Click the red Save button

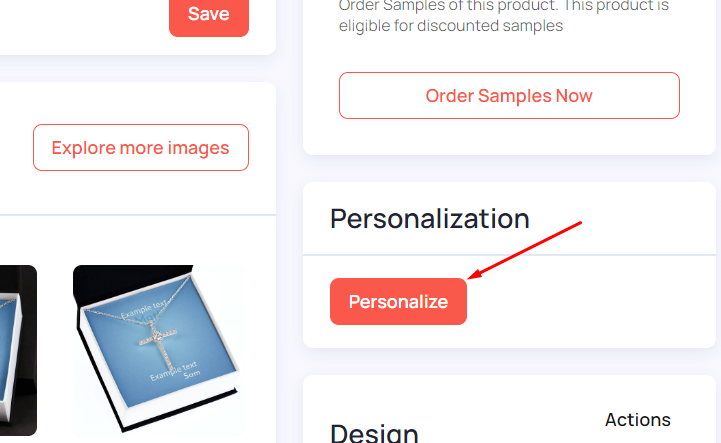tap(209, 16)
